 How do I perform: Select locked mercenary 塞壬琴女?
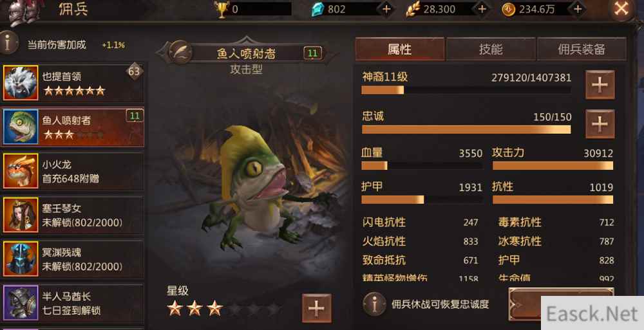click(x=73, y=215)
